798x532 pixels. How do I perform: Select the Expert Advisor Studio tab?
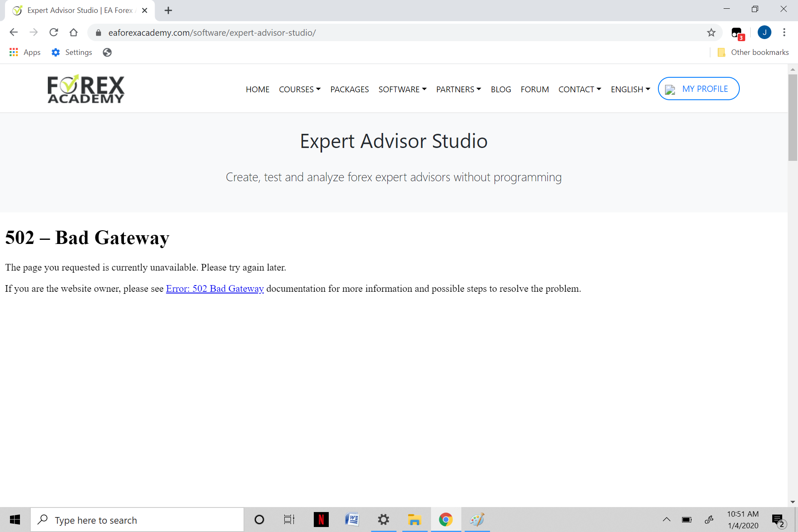coord(79,10)
